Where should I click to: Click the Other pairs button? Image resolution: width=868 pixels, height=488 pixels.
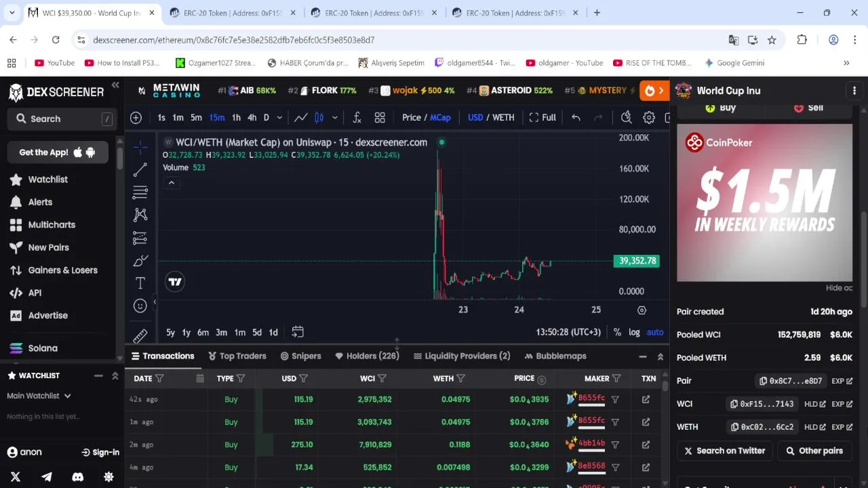[x=814, y=451]
